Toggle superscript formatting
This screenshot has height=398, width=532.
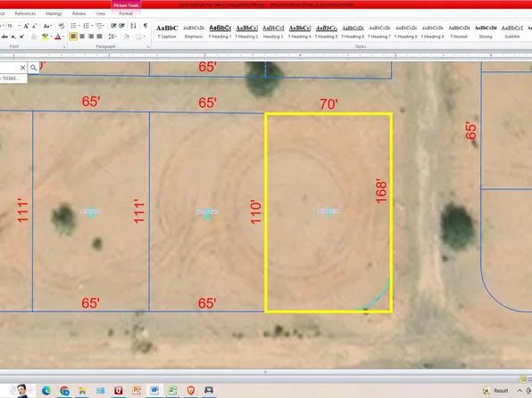[21, 37]
